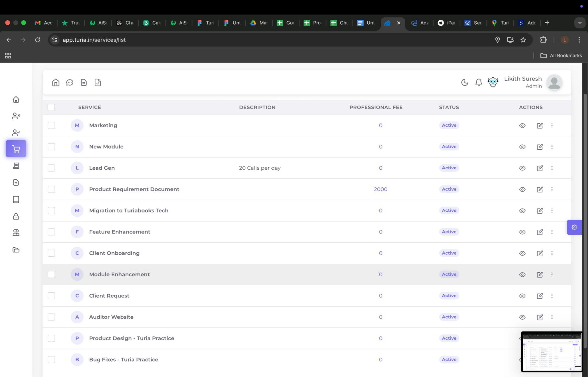Screen dimensions: 588x377
Task: Open the file-with-plus icon in the sidebar
Action: (16, 182)
